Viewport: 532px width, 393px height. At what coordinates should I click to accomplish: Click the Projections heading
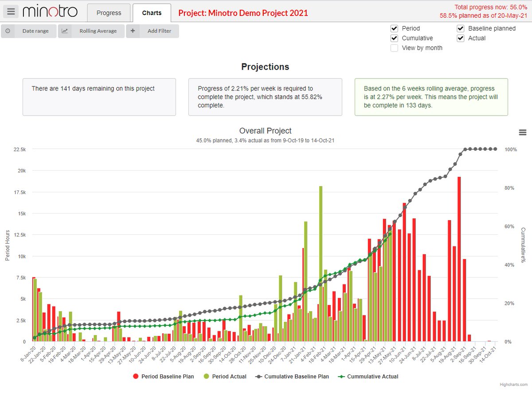coord(265,67)
